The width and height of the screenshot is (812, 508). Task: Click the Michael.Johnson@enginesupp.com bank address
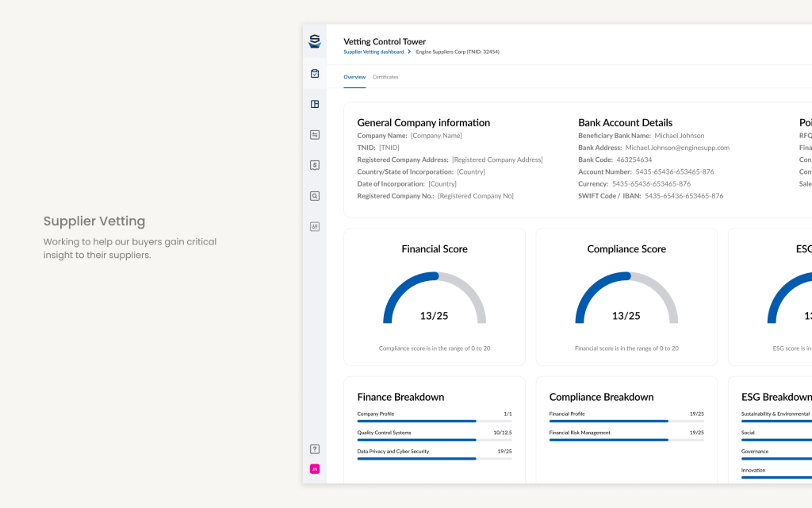(x=677, y=148)
